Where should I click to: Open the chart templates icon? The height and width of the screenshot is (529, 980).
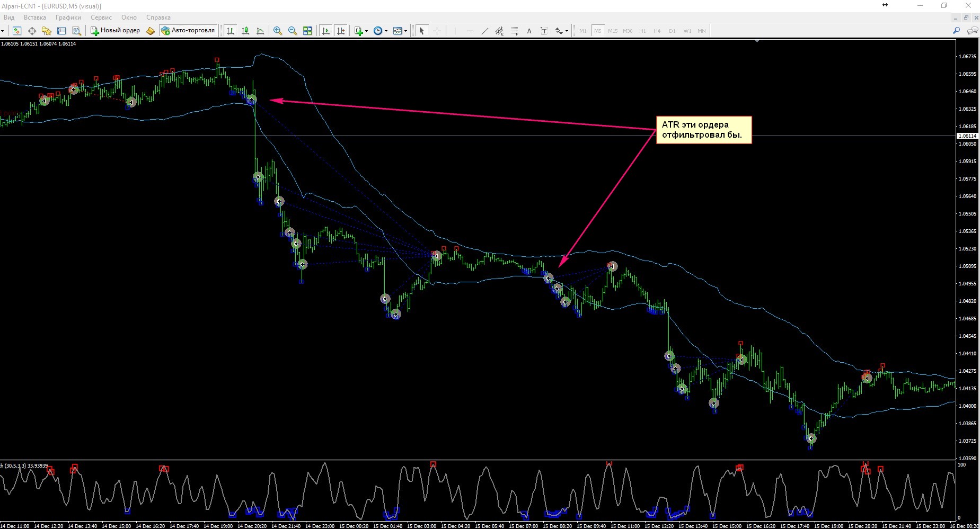398,31
